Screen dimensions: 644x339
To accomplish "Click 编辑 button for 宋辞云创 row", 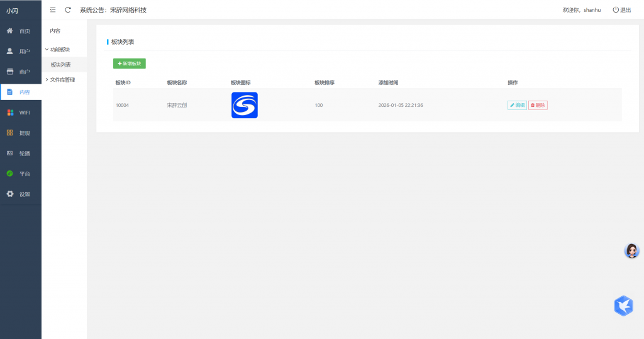I will coord(517,105).
